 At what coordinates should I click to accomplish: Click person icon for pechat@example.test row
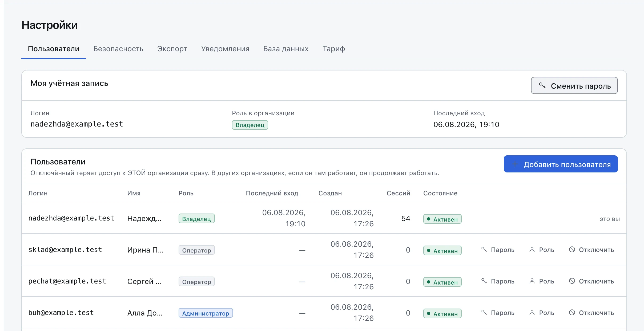coord(532,281)
